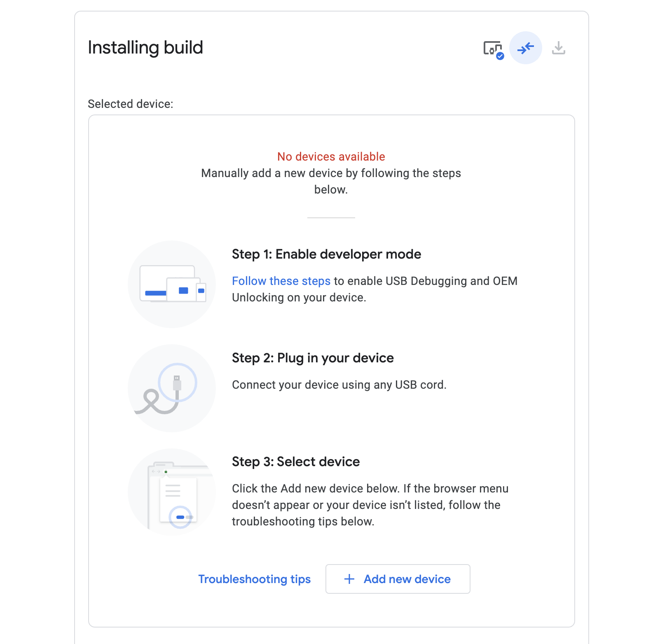Image resolution: width=660 pixels, height=644 pixels.
Task: Click the "Installing build" heading
Action: (x=145, y=47)
